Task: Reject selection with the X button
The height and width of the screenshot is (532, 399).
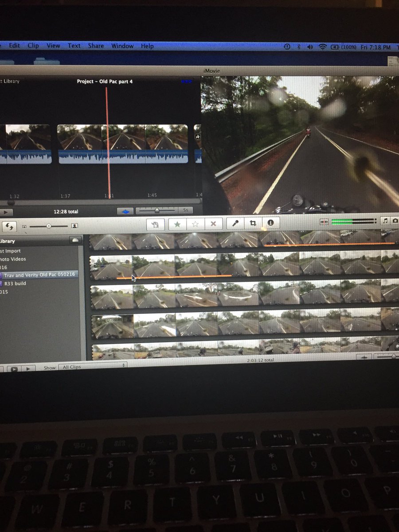Action: tap(213, 224)
